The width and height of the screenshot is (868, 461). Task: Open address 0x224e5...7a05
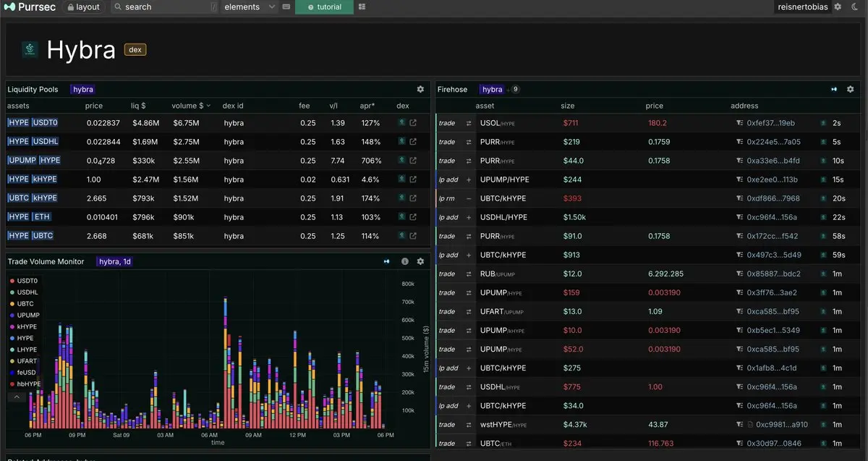(773, 142)
